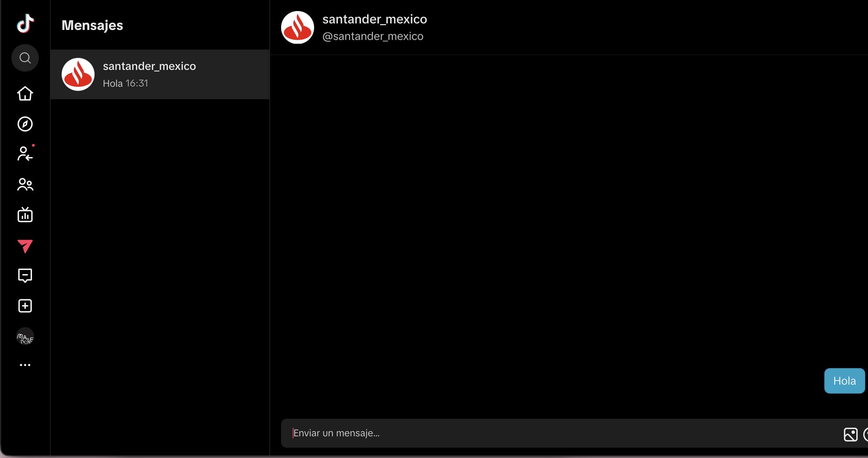Open the Activity inbox icon
The width and height of the screenshot is (868, 458).
pos(25,275)
